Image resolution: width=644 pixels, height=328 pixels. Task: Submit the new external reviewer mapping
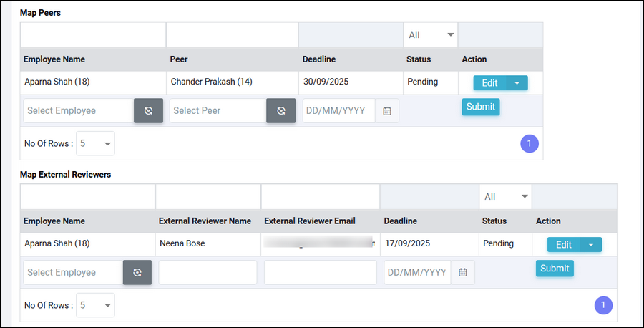click(x=555, y=269)
